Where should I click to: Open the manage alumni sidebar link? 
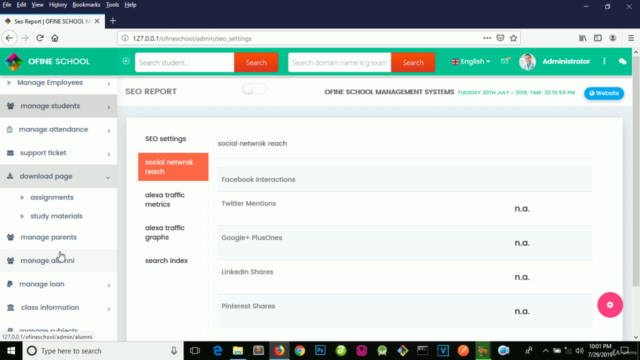[47, 260]
